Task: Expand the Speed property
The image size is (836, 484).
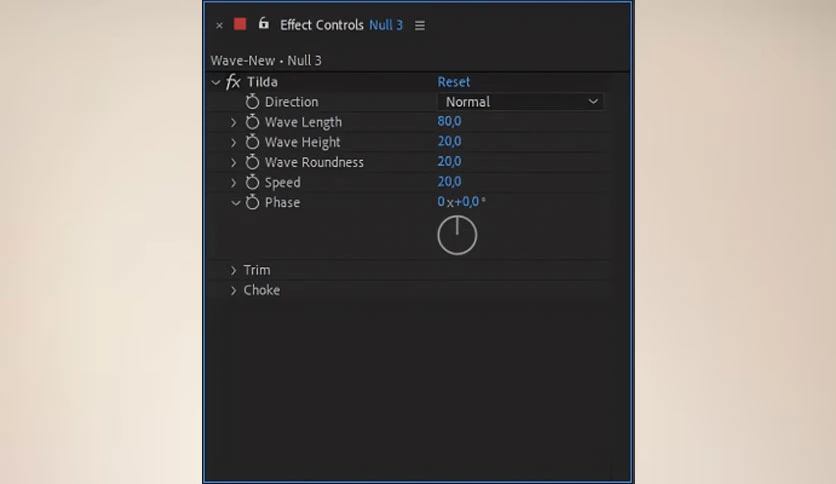Action: 234,183
